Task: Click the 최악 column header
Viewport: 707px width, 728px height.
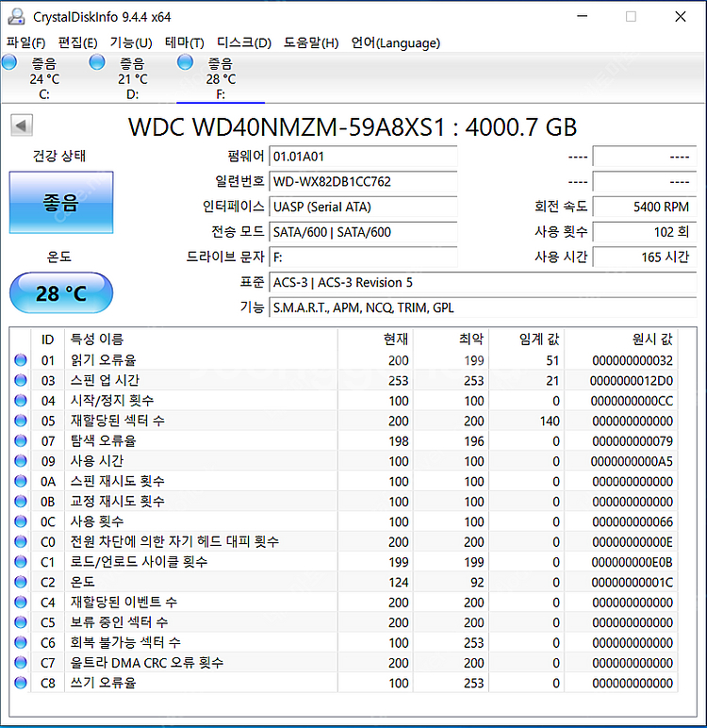Action: point(451,339)
